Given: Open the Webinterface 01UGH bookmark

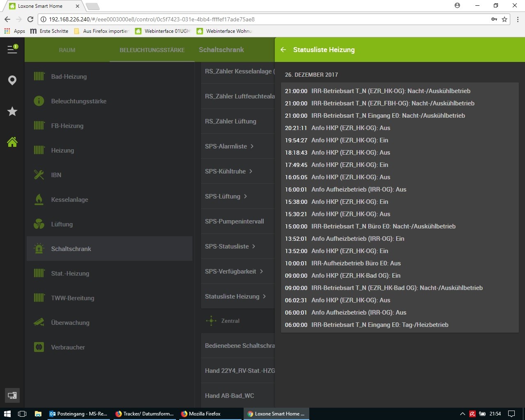Looking at the screenshot, I should pyautogui.click(x=162, y=31).
